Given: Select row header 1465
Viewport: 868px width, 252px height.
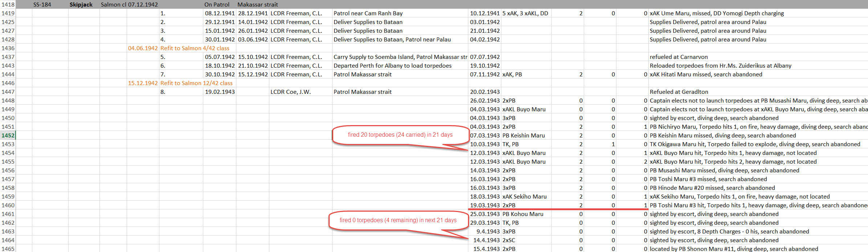Looking at the screenshot, I should [8, 249].
